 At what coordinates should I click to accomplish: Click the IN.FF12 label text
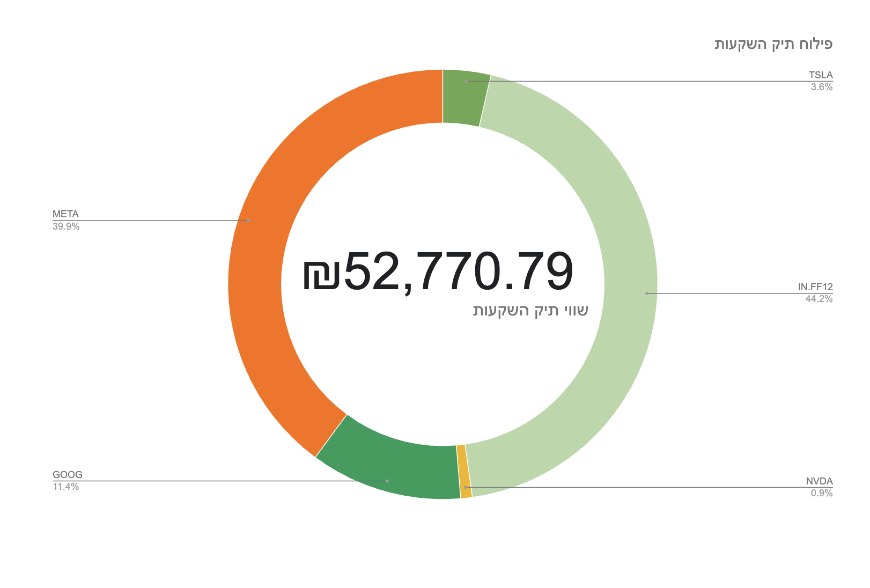point(815,287)
